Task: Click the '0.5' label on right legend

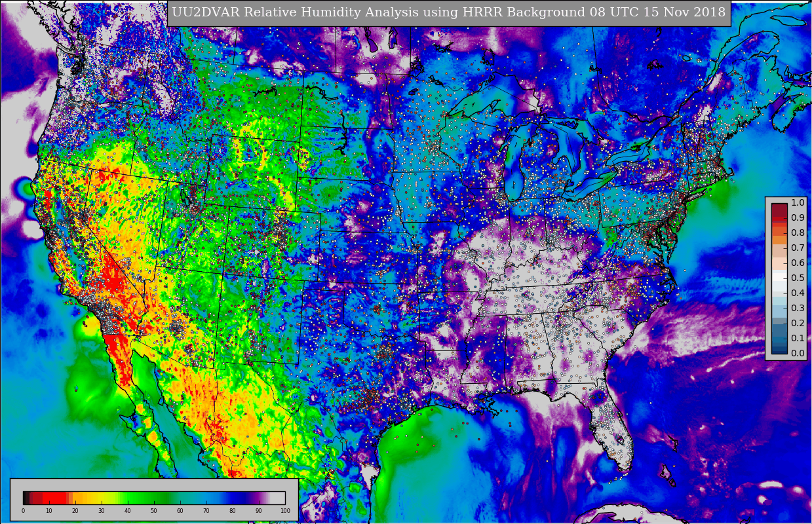Action: (x=798, y=278)
